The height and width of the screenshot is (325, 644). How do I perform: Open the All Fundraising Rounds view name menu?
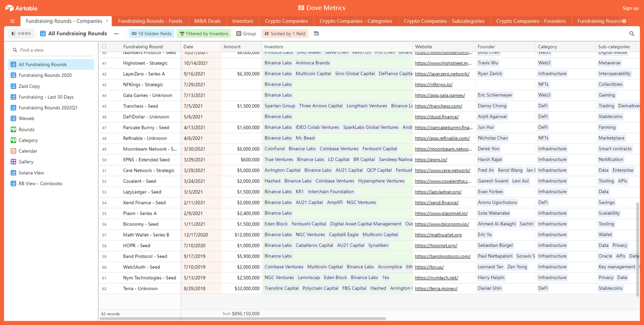[74, 33]
